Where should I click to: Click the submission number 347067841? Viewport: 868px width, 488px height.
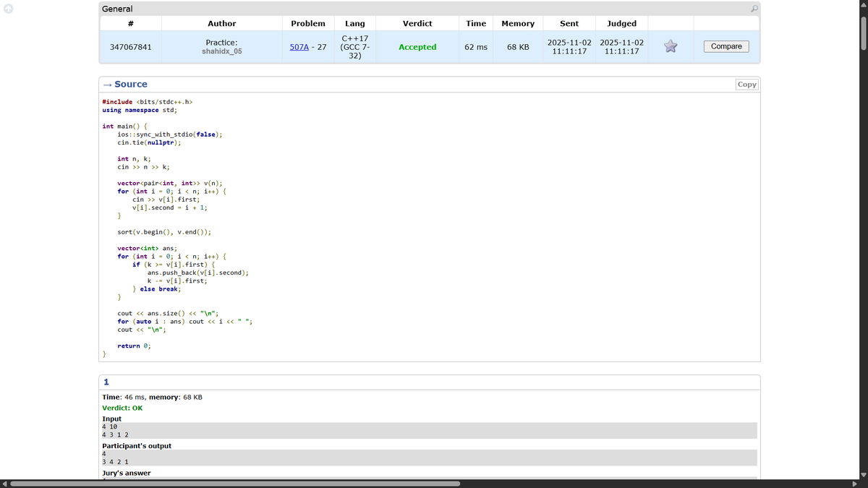[x=130, y=47]
